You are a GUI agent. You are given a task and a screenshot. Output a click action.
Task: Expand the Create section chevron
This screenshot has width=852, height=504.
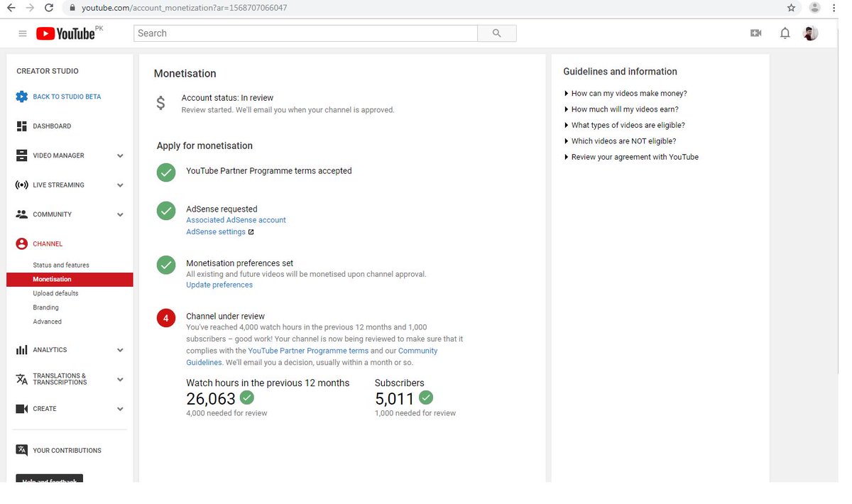pyautogui.click(x=120, y=409)
